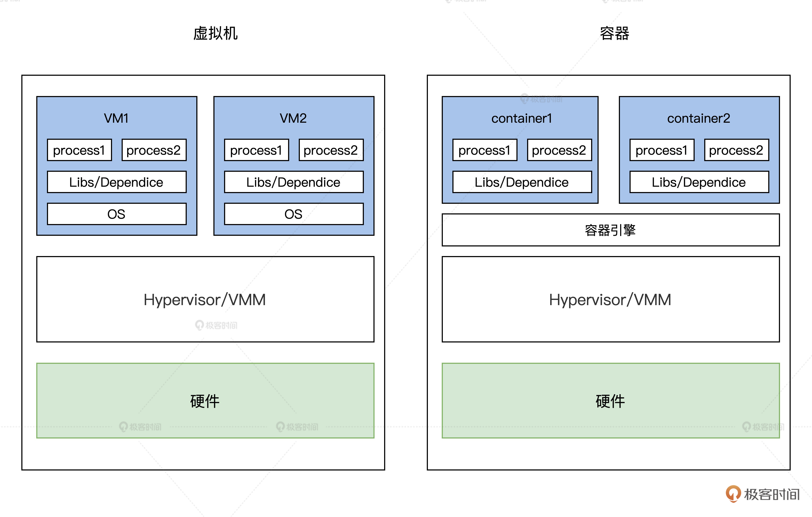Click the 容器 title text
812x517 pixels.
coord(614,33)
